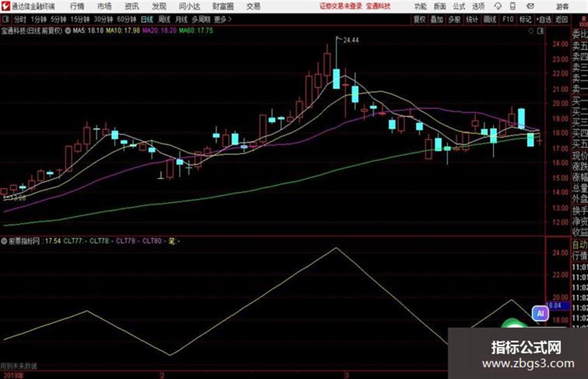This screenshot has width=588, height=379.
Task: Click the 多股 multi-stock button
Action: [x=454, y=19]
